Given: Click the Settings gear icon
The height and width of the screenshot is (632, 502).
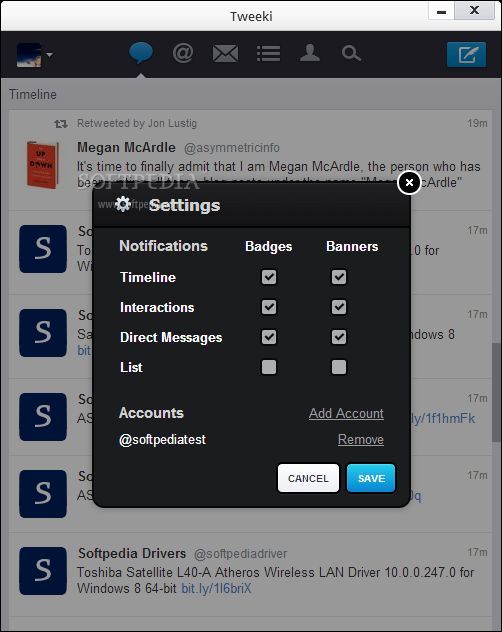Looking at the screenshot, I should click(x=123, y=204).
